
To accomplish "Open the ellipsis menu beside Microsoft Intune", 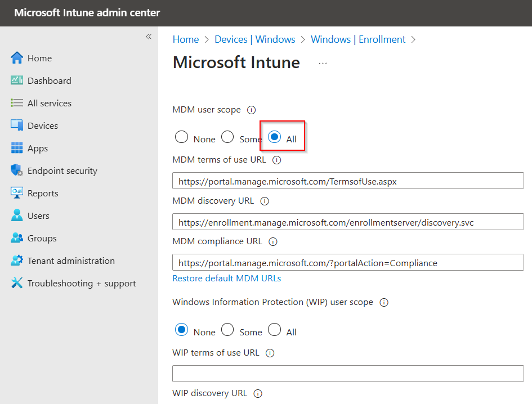I will 322,63.
